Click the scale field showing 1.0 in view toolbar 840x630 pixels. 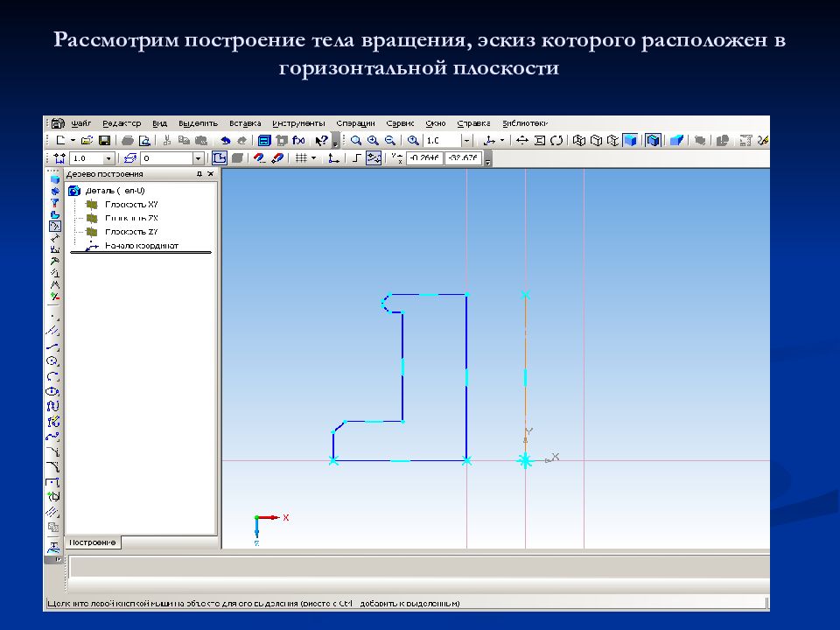443,140
